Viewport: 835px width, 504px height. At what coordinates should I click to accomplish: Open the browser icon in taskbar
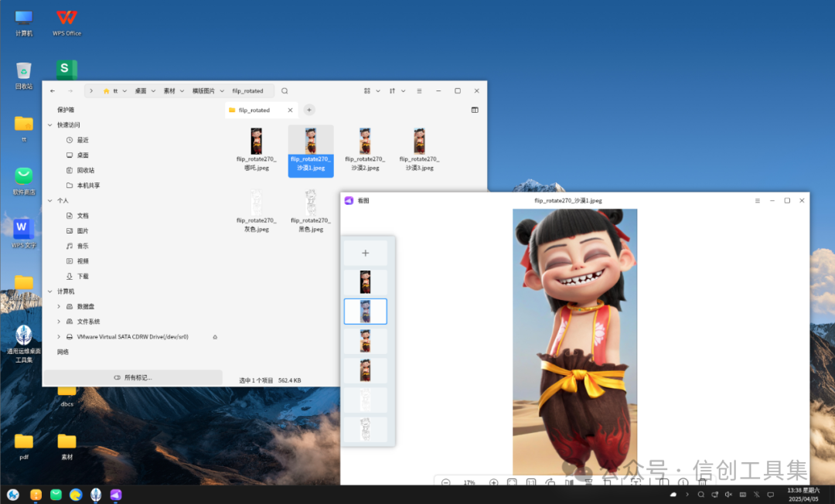(76, 495)
